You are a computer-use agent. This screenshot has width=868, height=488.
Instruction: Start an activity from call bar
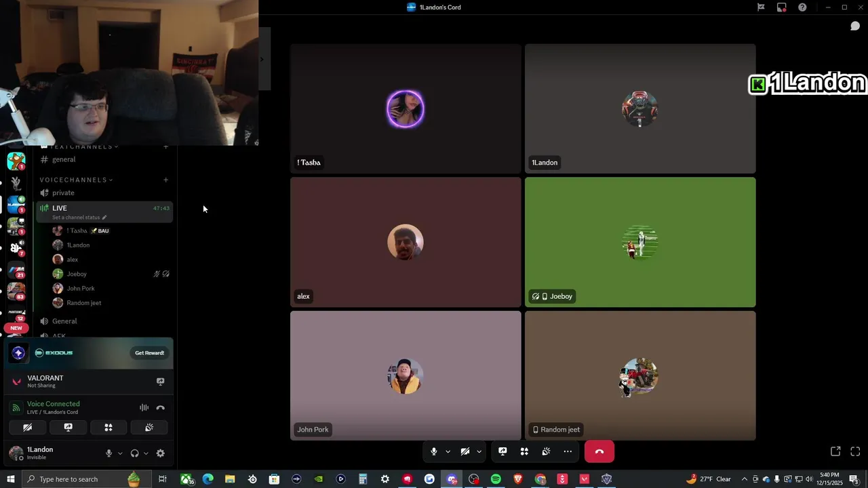point(524,451)
